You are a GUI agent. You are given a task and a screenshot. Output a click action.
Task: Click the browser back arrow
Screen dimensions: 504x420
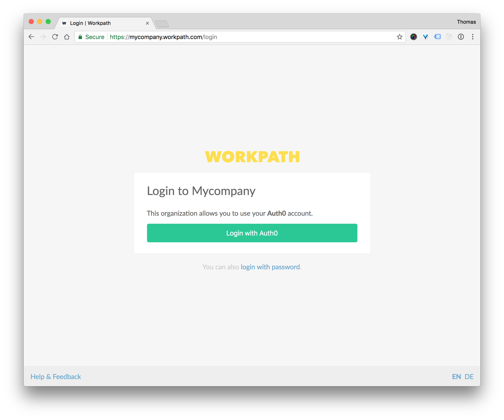[x=31, y=37]
